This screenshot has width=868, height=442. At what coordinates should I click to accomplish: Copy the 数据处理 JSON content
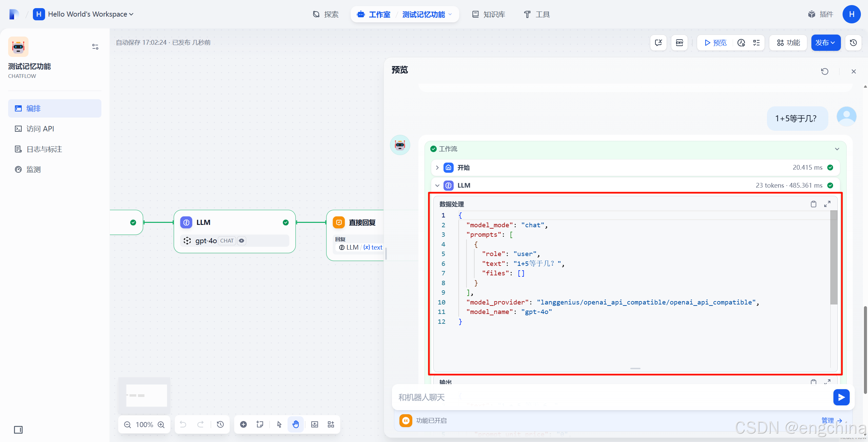813,204
